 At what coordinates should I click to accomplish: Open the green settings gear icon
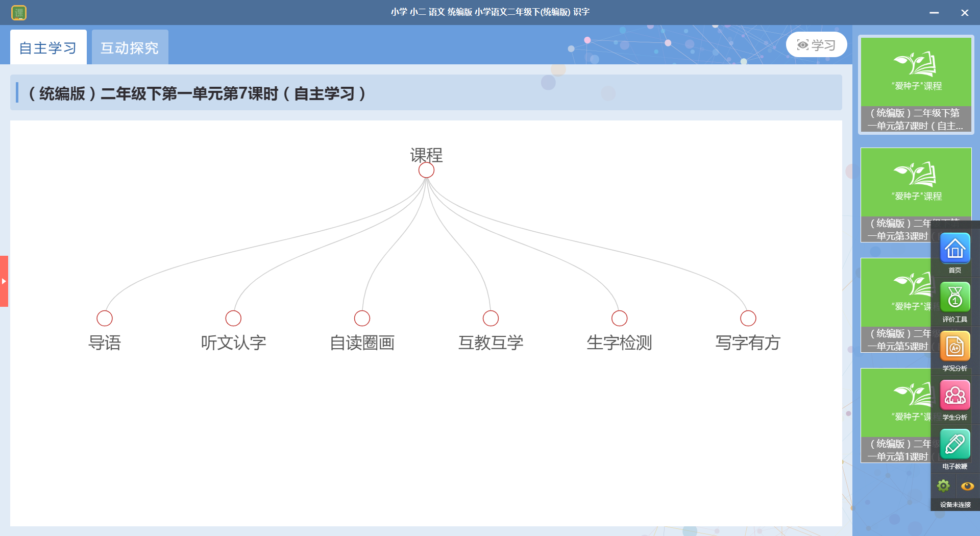[943, 485]
